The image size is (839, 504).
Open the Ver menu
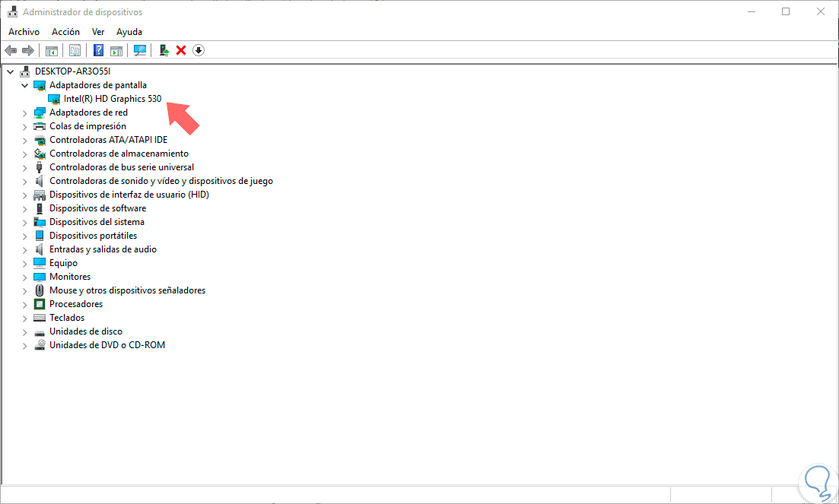pos(98,32)
